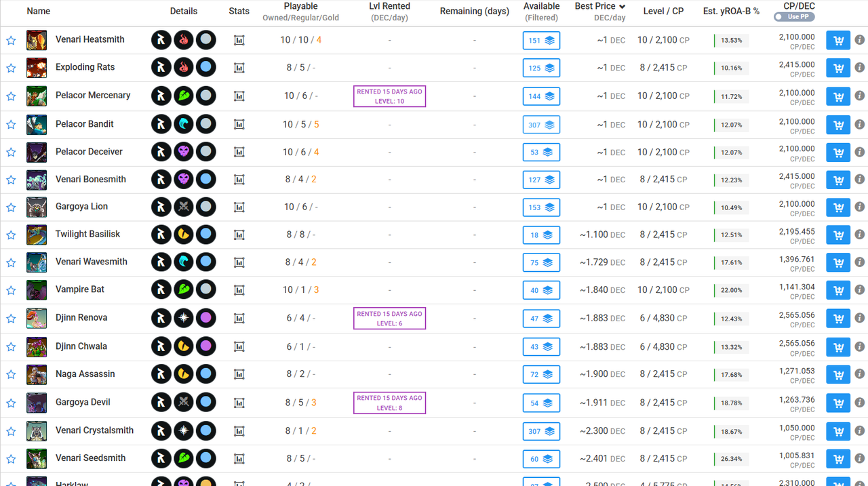Toggle the favorite star for Pelacor Bandit

[x=11, y=125]
